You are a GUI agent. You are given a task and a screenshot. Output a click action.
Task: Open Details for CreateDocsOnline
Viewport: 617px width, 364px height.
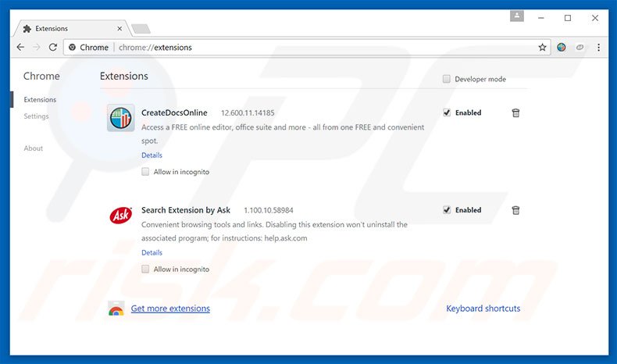(152, 155)
